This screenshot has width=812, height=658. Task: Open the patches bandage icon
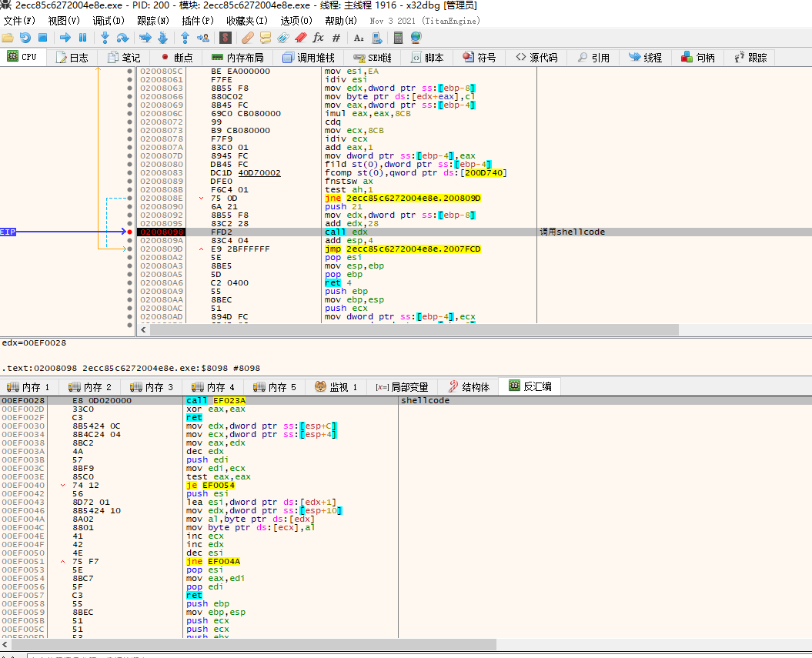point(248,38)
